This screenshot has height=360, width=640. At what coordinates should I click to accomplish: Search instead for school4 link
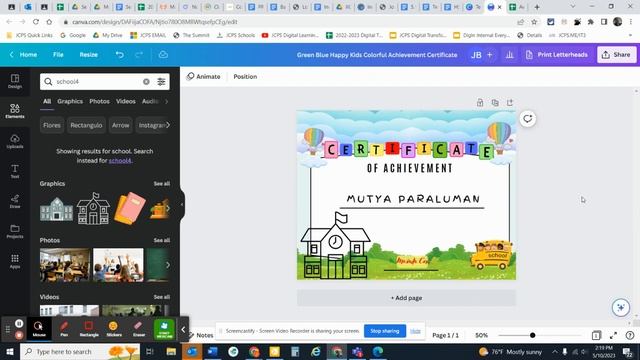tap(120, 161)
